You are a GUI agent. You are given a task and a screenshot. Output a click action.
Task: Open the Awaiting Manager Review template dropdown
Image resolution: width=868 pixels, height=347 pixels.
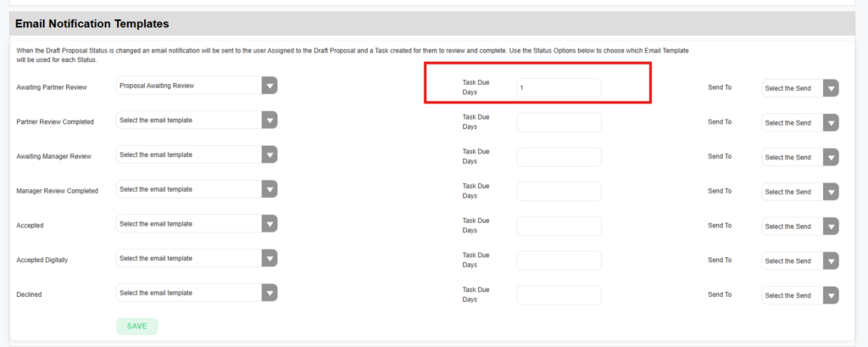point(197,155)
